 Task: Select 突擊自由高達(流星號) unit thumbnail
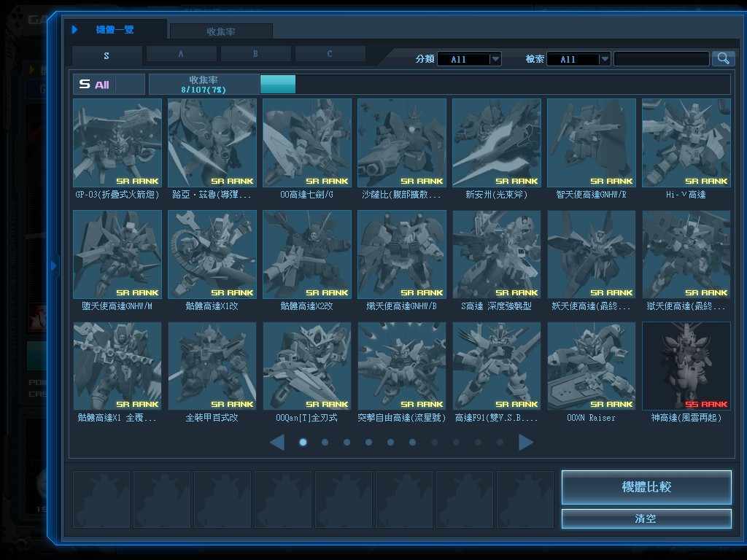[x=402, y=366]
